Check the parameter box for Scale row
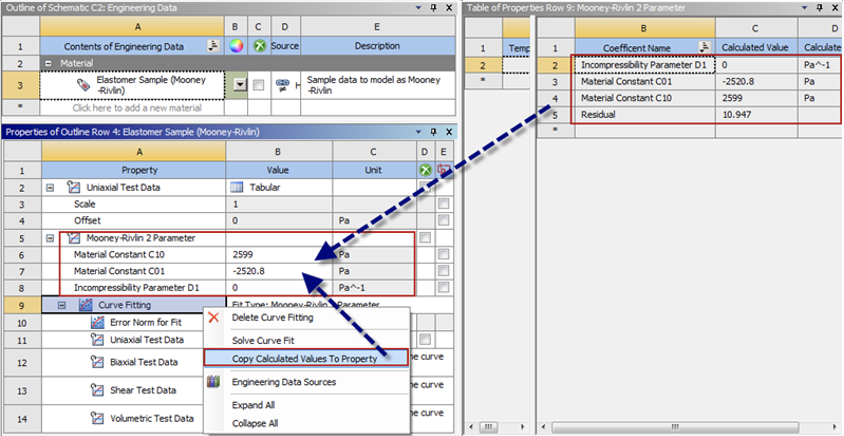 pos(443,204)
